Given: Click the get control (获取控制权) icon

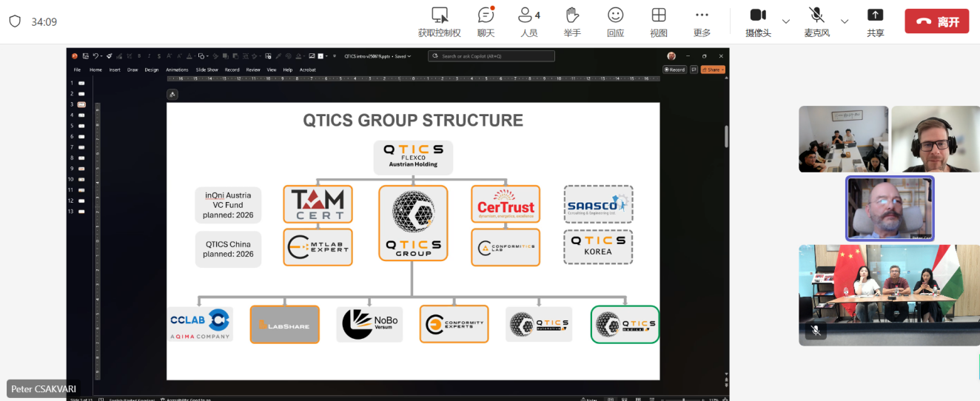Looking at the screenshot, I should click(x=440, y=15).
